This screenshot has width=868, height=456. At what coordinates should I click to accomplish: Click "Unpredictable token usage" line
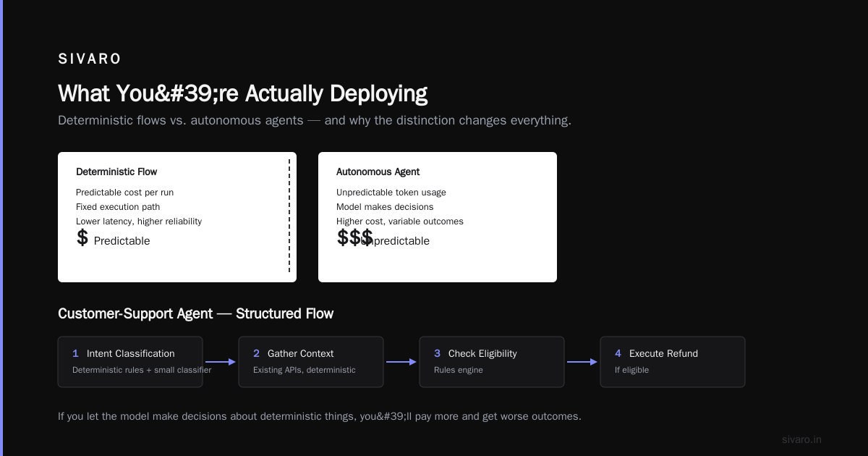pos(391,193)
